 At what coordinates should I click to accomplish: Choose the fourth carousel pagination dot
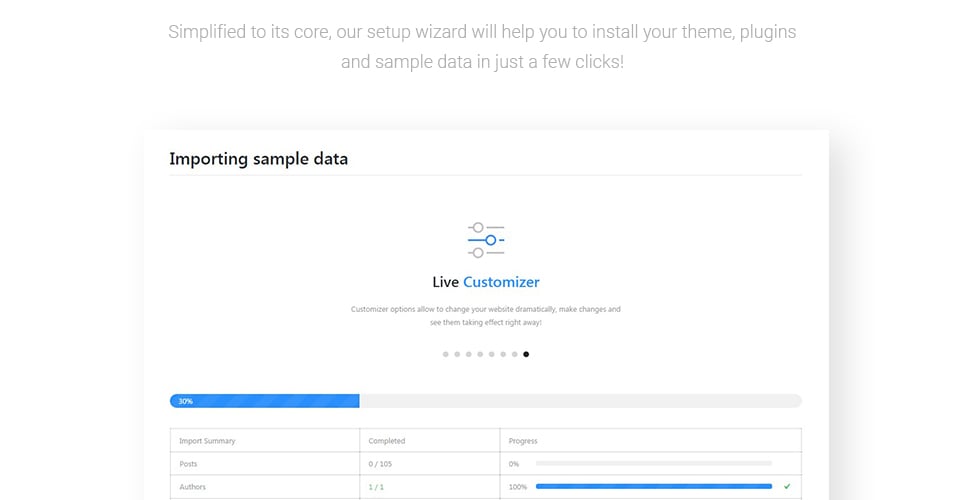point(480,354)
